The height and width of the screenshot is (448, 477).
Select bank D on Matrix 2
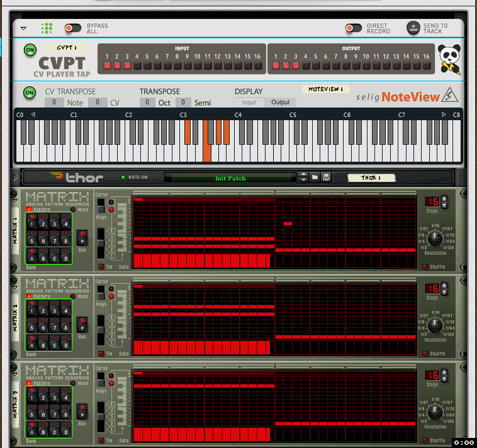click(x=65, y=342)
